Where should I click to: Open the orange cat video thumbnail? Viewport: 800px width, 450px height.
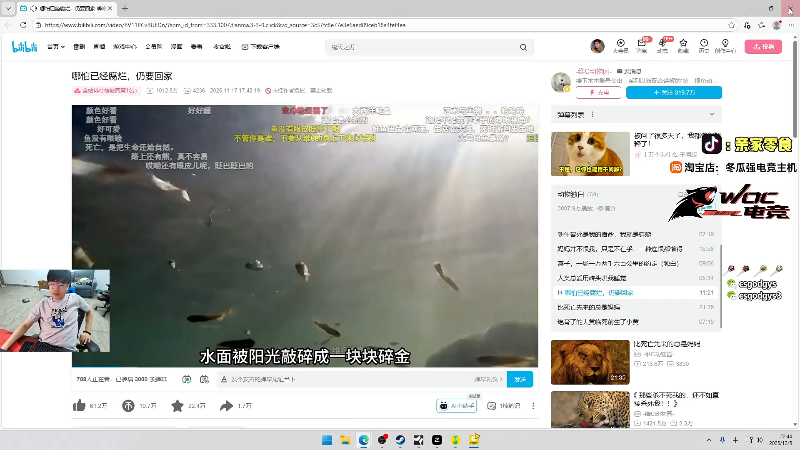point(590,154)
